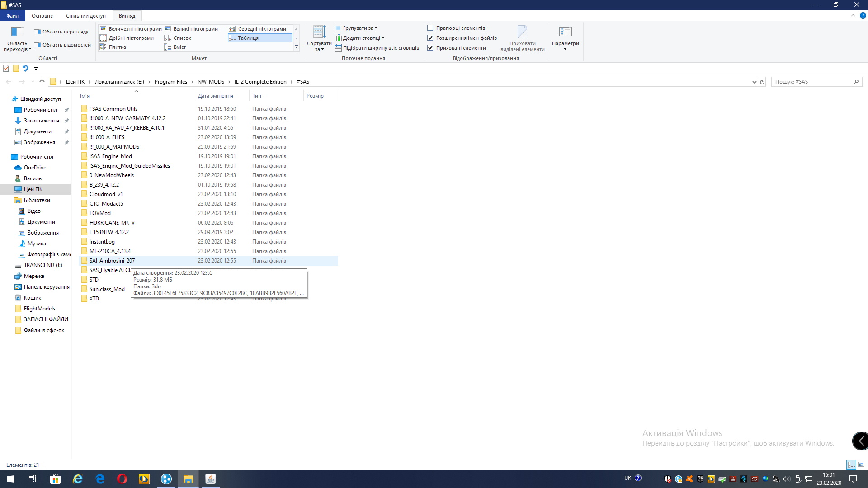Uncheck the Hidden items checkbox

(430, 48)
